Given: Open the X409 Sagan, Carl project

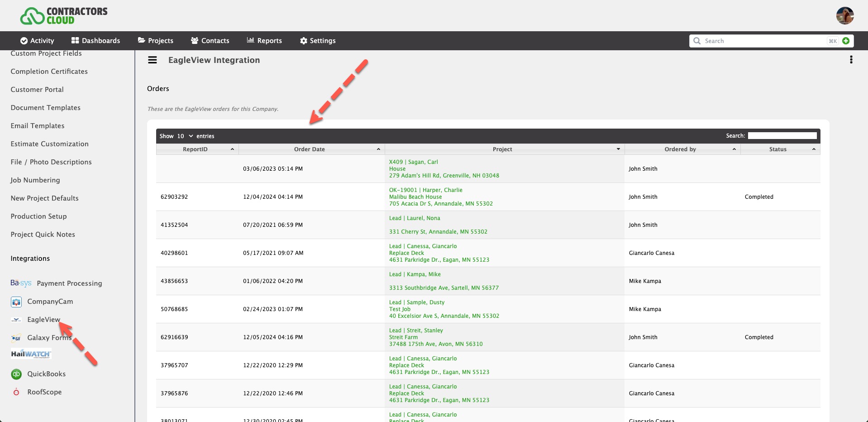Looking at the screenshot, I should [444, 169].
